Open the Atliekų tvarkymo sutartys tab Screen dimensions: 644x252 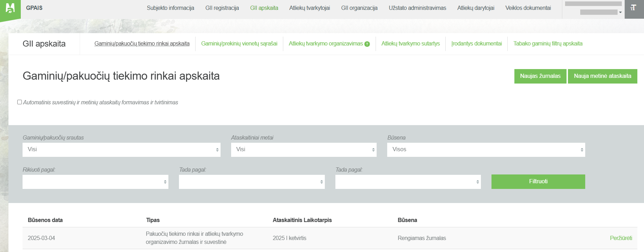(410, 44)
